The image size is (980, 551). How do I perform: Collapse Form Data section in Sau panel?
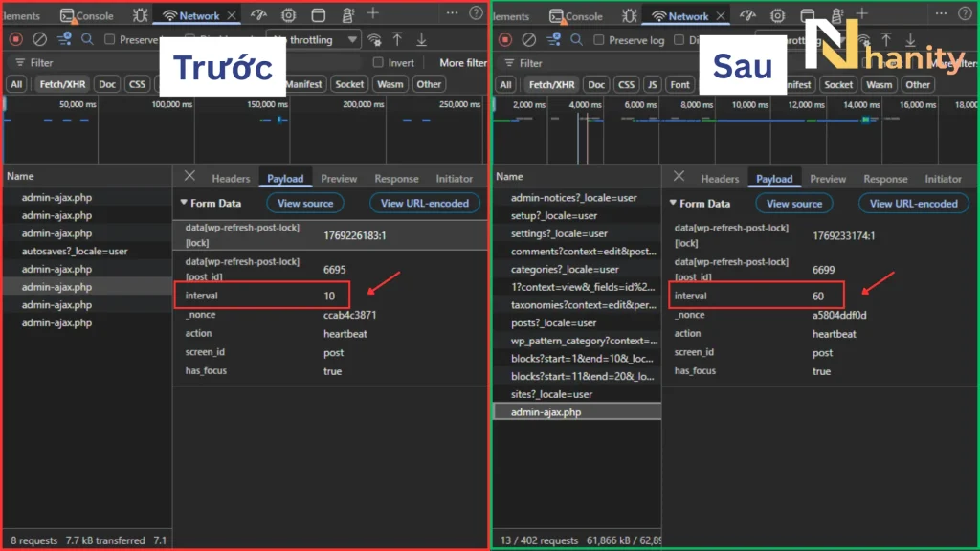(673, 203)
